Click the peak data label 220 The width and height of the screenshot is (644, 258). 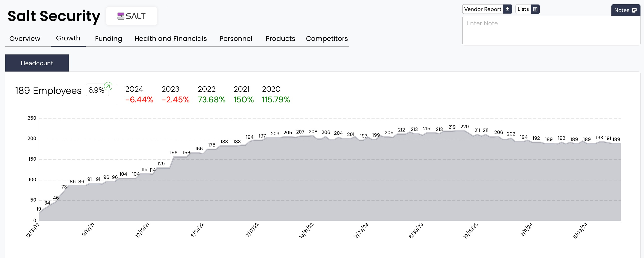pyautogui.click(x=464, y=127)
